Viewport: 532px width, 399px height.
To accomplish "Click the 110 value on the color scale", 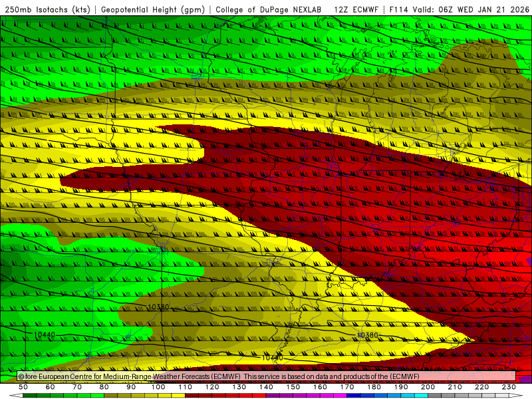I will point(186,387).
